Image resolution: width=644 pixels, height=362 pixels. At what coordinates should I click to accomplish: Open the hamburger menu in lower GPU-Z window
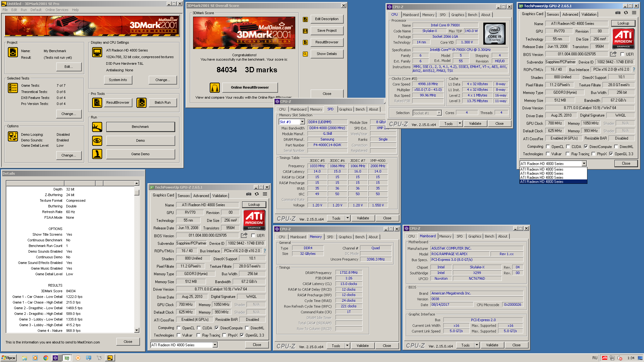point(265,194)
